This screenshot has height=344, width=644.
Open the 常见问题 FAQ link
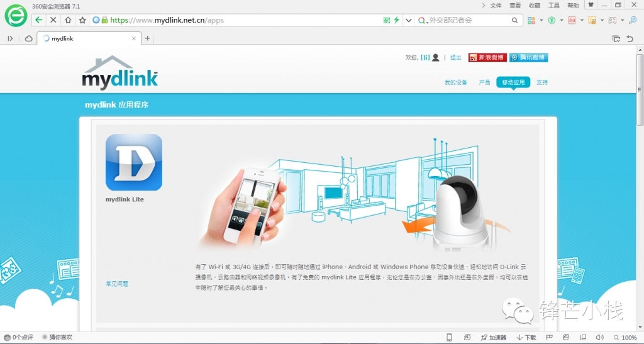click(117, 284)
